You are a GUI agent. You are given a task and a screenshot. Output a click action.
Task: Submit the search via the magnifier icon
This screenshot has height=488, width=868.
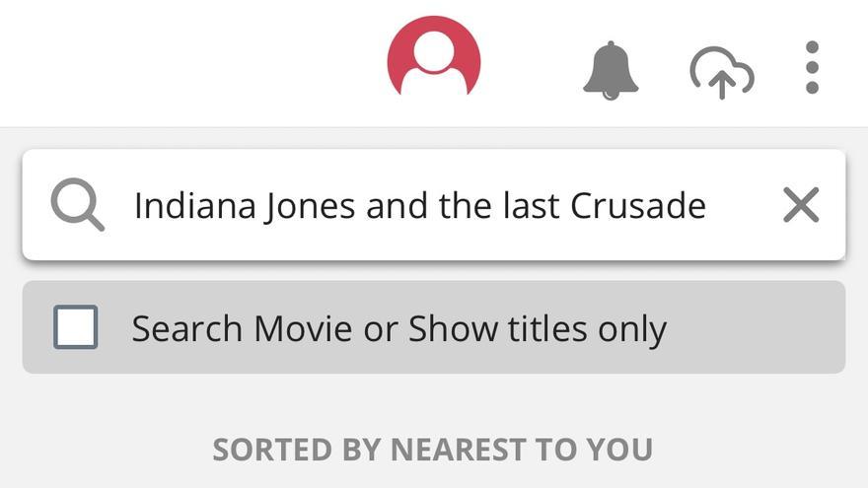[x=78, y=205]
